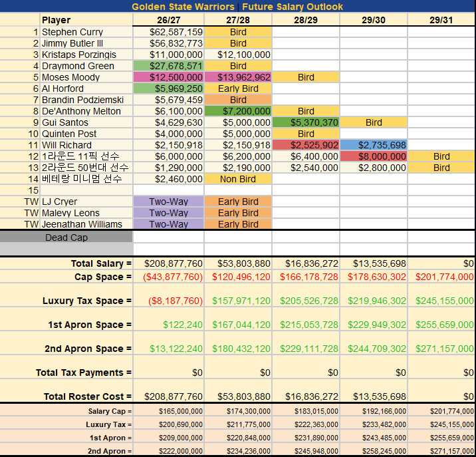
Task: Select the Stephen Curry player cell
Action: (x=86, y=32)
